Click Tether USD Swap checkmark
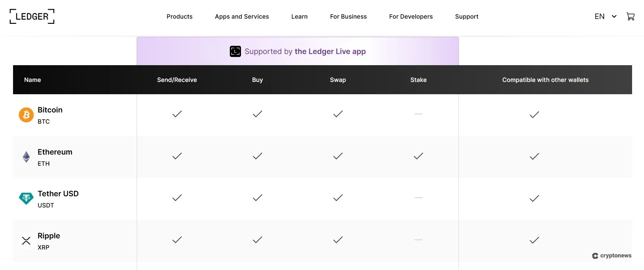 [338, 198]
